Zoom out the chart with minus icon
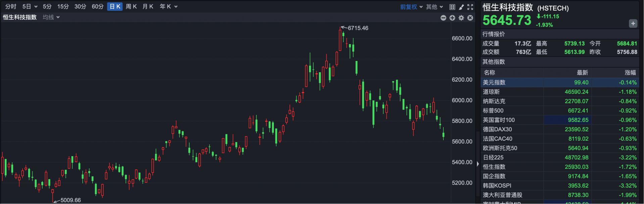Image resolution: width=644 pixels, height=204 pixels. [x=443, y=18]
